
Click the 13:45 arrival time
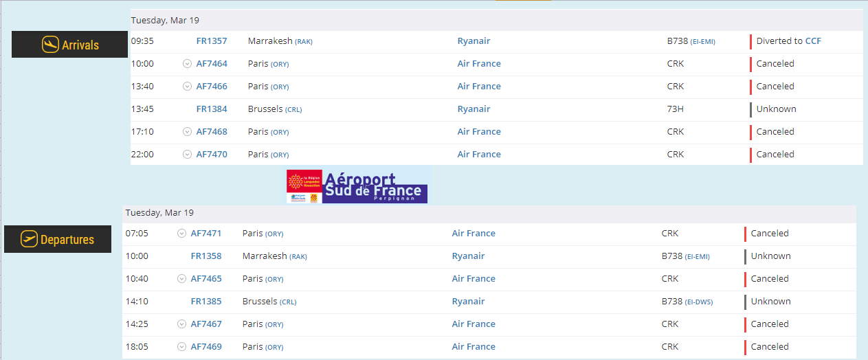click(x=142, y=109)
